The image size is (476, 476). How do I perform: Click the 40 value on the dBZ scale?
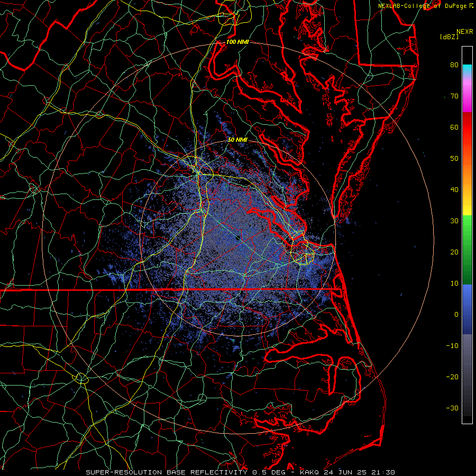tap(454, 190)
